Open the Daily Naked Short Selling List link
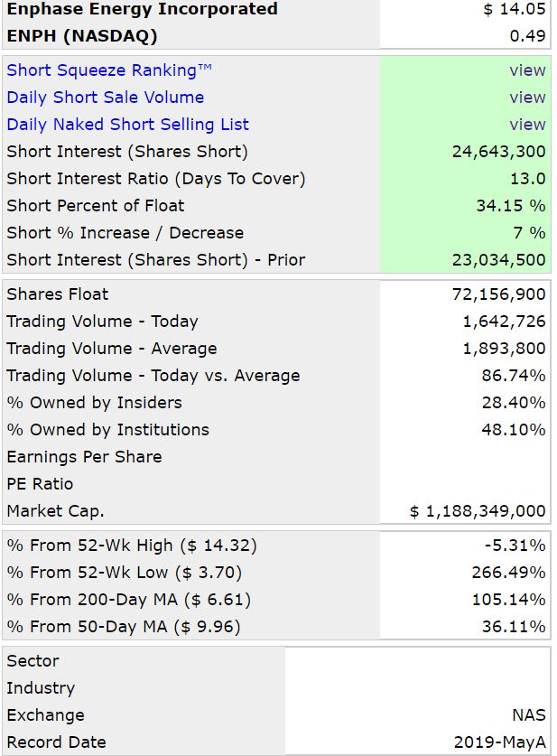 127,125
